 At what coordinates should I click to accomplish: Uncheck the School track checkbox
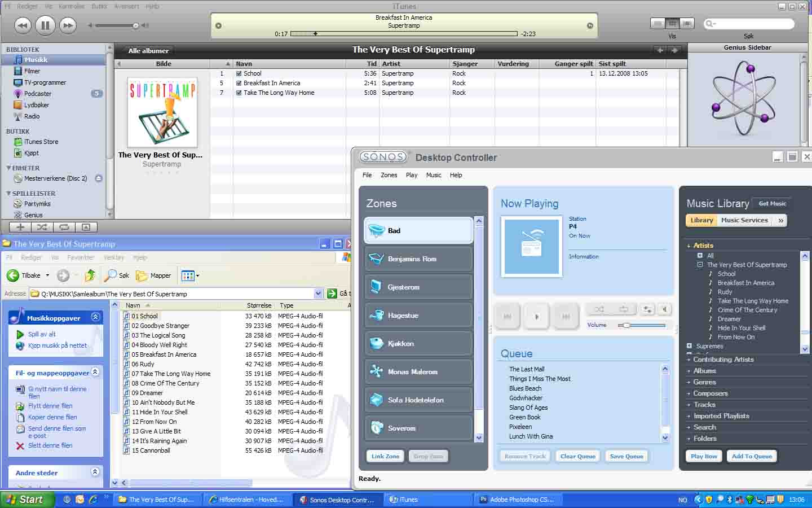click(239, 74)
